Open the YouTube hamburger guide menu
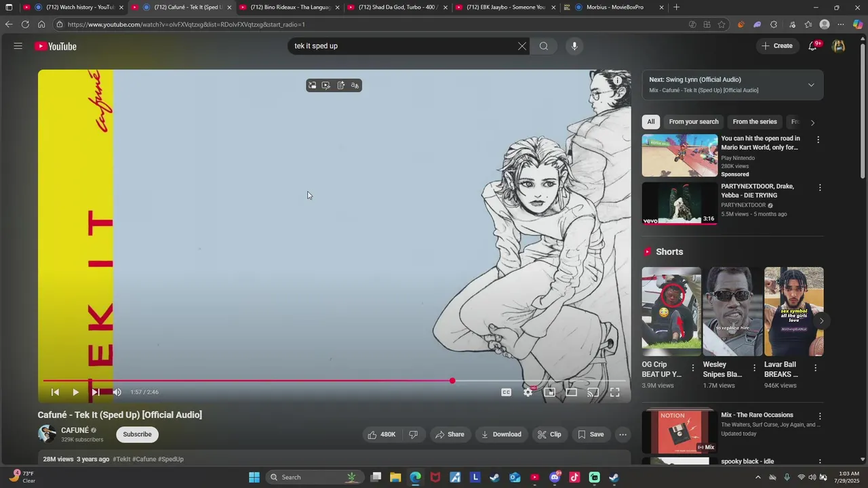Screen dimensions: 868x488 (18, 46)
